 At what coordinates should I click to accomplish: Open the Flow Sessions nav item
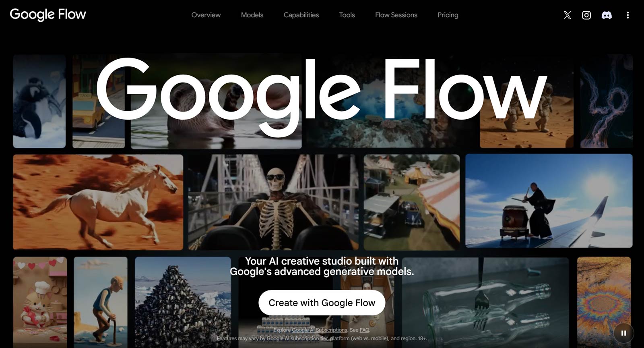coord(396,15)
